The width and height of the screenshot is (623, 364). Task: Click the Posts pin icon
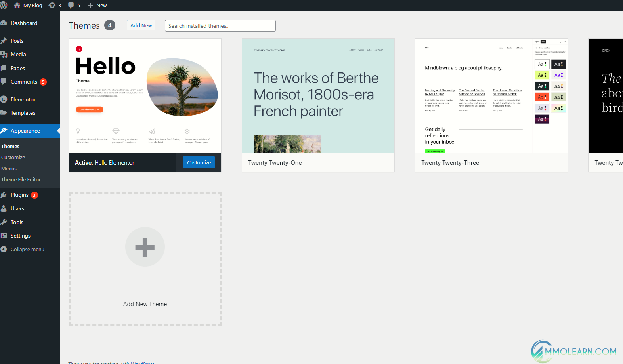click(4, 41)
